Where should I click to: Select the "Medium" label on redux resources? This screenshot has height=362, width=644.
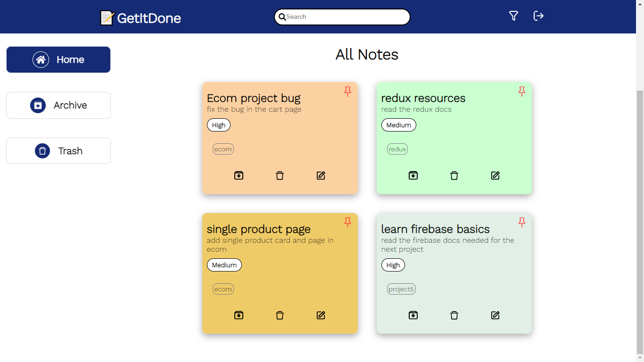coord(398,125)
